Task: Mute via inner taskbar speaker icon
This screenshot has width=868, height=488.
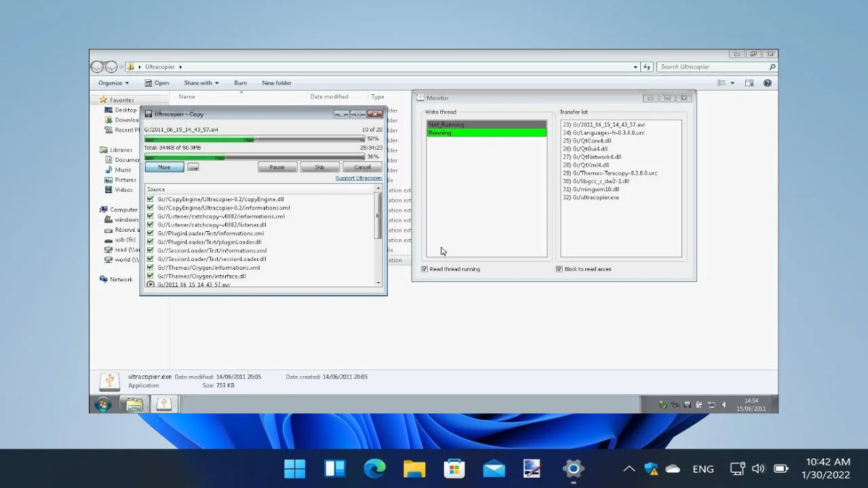Action: 724,405
